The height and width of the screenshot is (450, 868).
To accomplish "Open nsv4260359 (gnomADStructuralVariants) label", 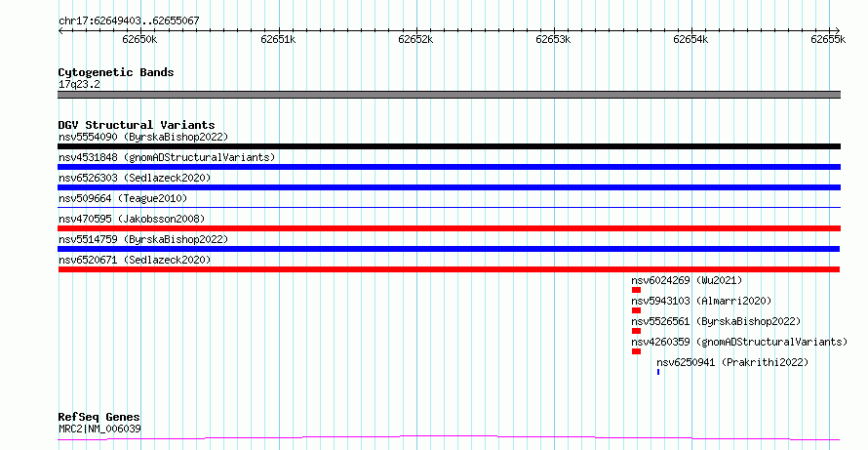I will tap(739, 342).
